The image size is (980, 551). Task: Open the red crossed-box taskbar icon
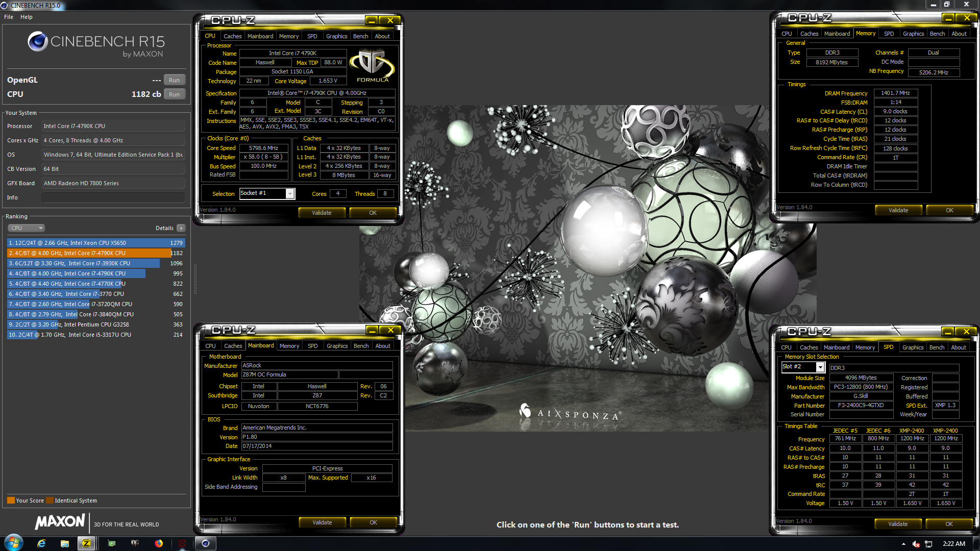182,543
